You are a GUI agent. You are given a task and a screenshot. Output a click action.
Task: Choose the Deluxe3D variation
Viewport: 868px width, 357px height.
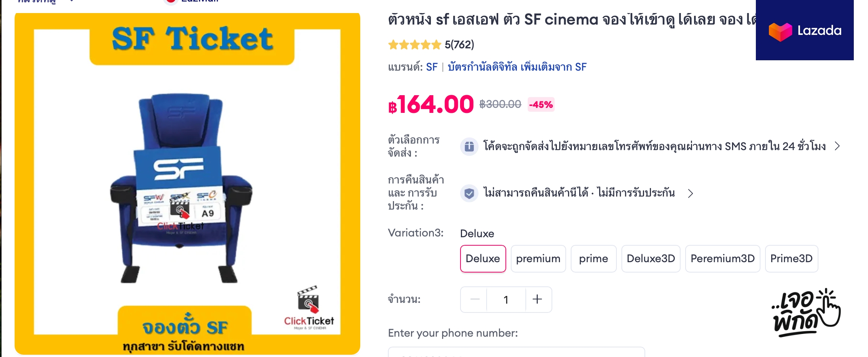click(x=651, y=259)
